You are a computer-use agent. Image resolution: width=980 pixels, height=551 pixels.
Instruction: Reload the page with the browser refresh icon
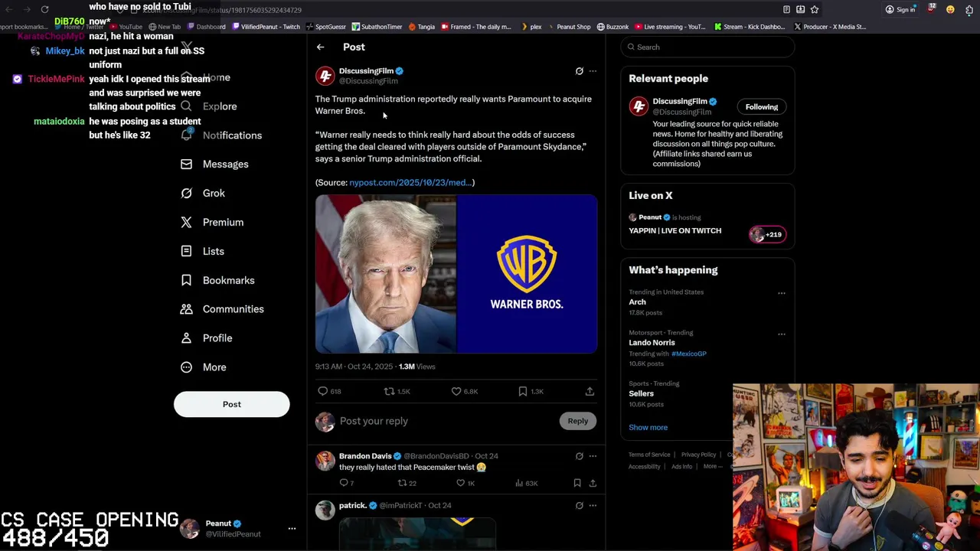(x=44, y=10)
